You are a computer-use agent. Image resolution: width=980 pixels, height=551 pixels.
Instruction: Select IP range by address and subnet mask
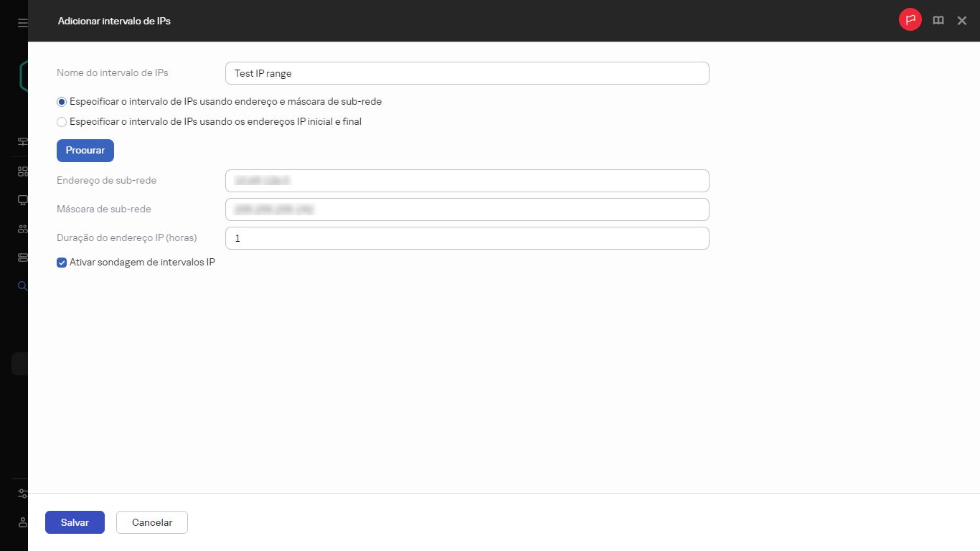pyautogui.click(x=62, y=102)
